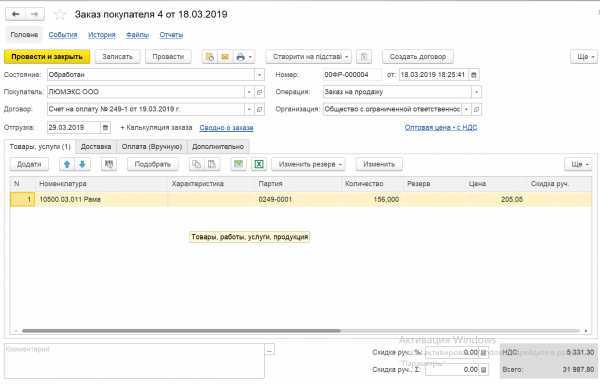This screenshot has width=600, height=384.
Task: Click the Подобрать button
Action: [x=153, y=164]
